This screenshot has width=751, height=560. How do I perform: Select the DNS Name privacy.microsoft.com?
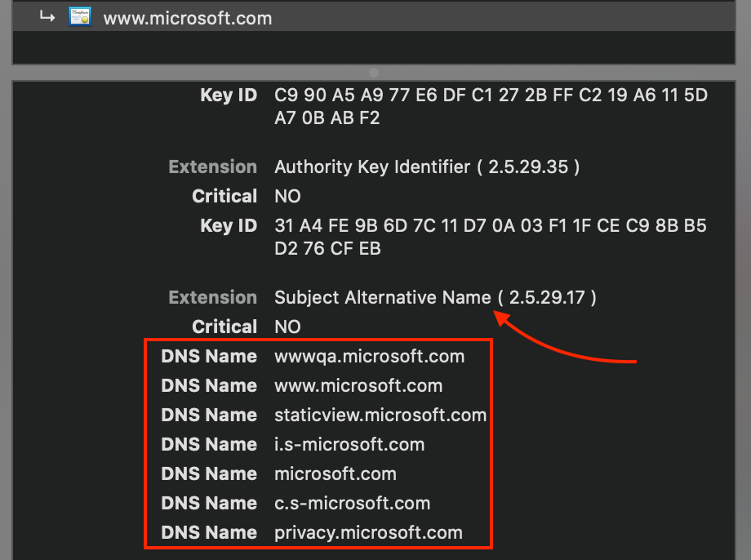tap(369, 532)
